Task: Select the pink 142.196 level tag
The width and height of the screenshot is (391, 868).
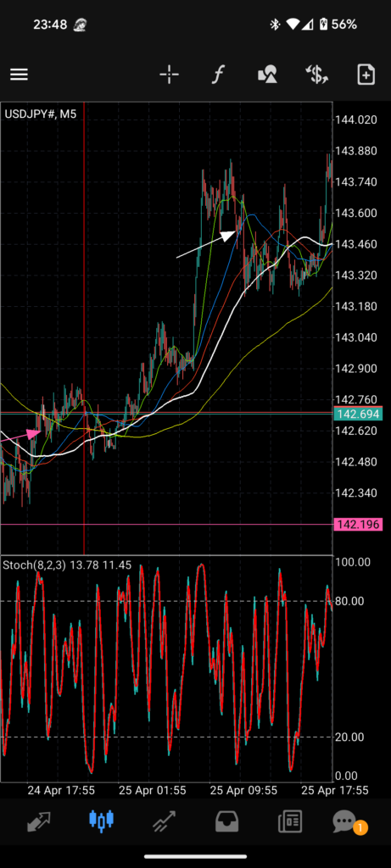Action: 358,524
